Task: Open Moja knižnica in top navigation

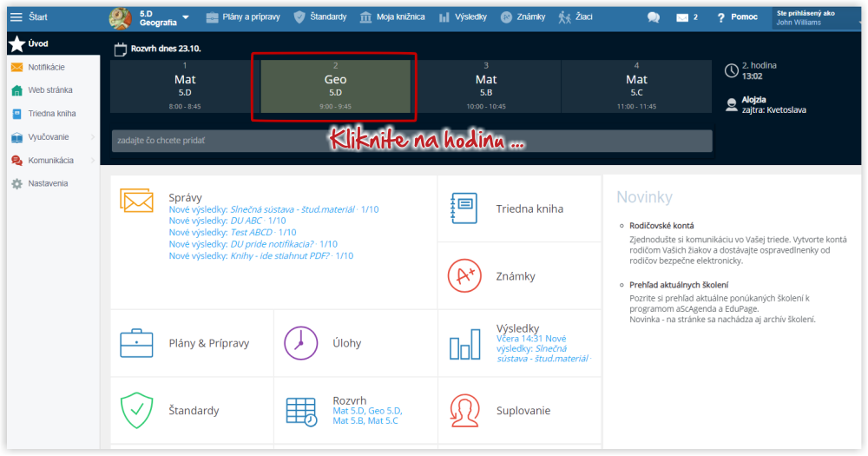Action: click(392, 17)
